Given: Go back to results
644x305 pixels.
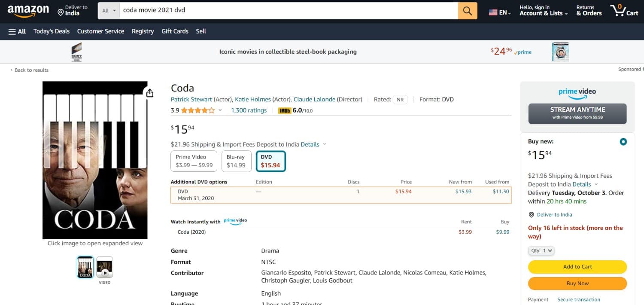Looking at the screenshot, I should point(30,70).
